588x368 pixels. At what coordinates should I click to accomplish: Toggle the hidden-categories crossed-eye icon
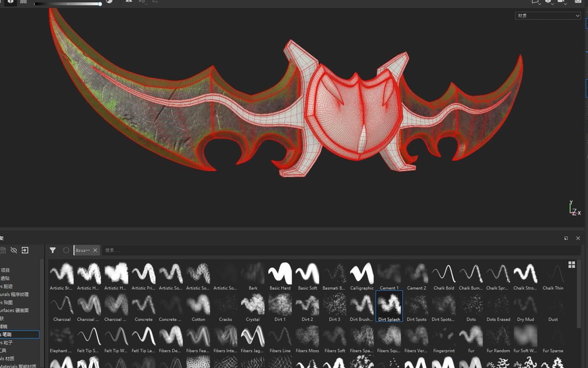point(13,250)
